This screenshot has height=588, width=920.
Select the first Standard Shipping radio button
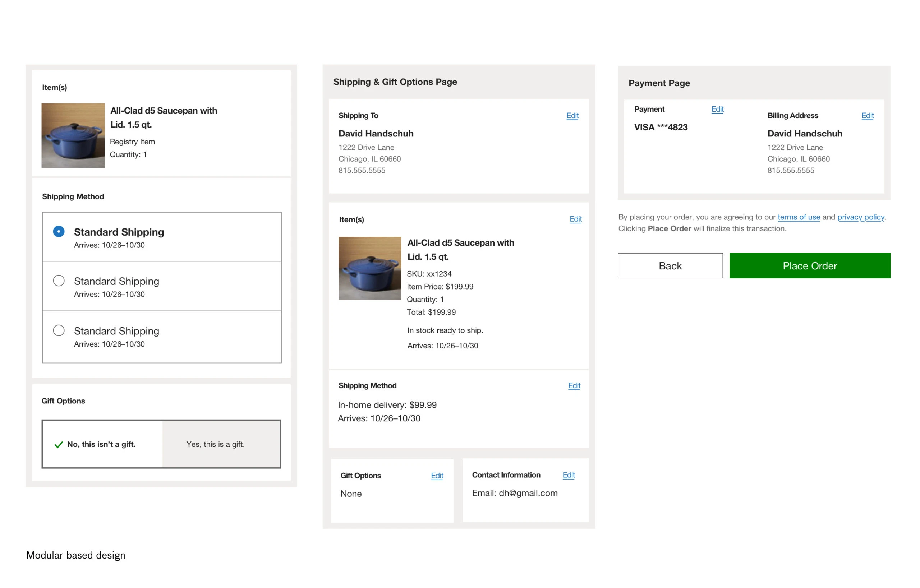click(x=59, y=231)
